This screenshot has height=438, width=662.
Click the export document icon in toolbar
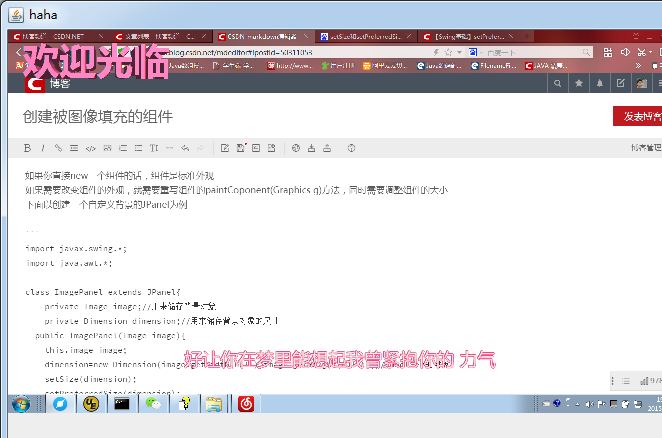271,148
